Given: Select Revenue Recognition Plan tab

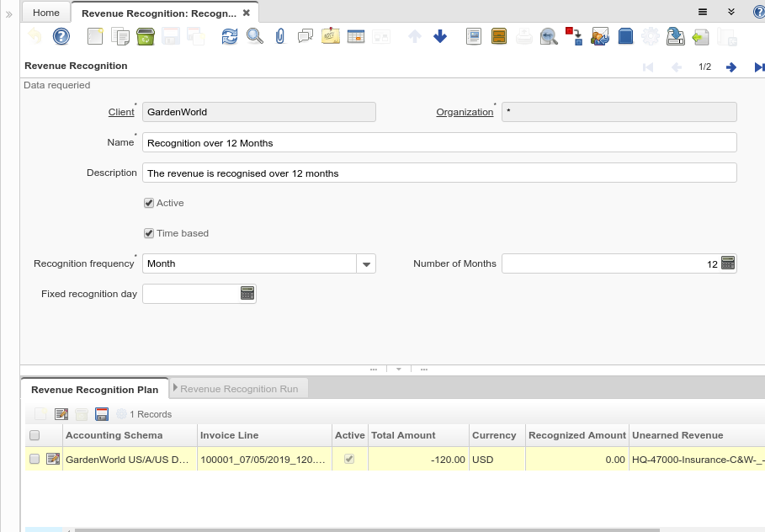Looking at the screenshot, I should click(94, 390).
